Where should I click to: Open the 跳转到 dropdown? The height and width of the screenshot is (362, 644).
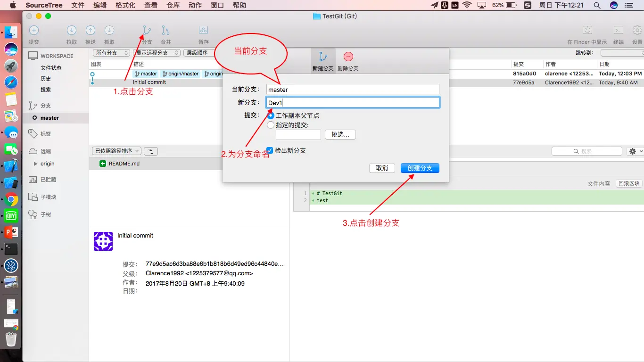pos(622,53)
